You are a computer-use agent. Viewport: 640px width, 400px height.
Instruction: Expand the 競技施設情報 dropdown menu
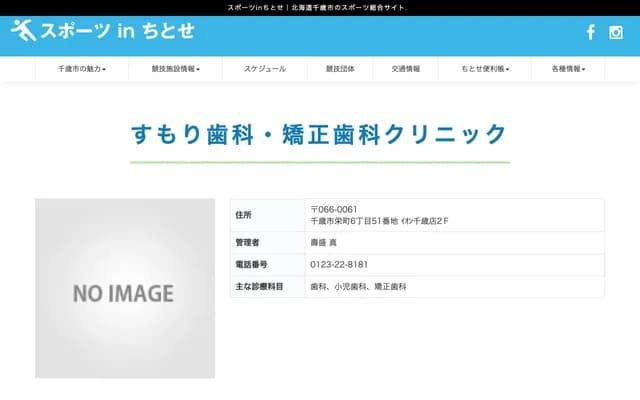176,69
